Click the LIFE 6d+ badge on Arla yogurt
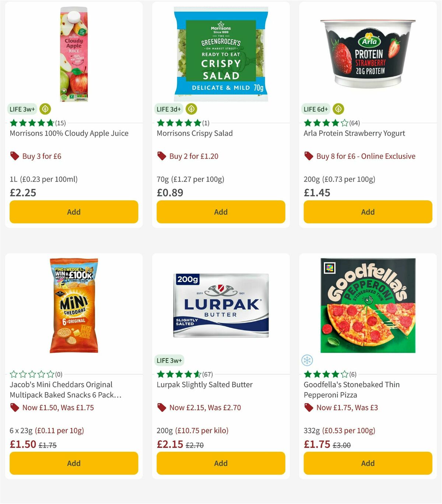The width and height of the screenshot is (442, 504). [x=316, y=109]
